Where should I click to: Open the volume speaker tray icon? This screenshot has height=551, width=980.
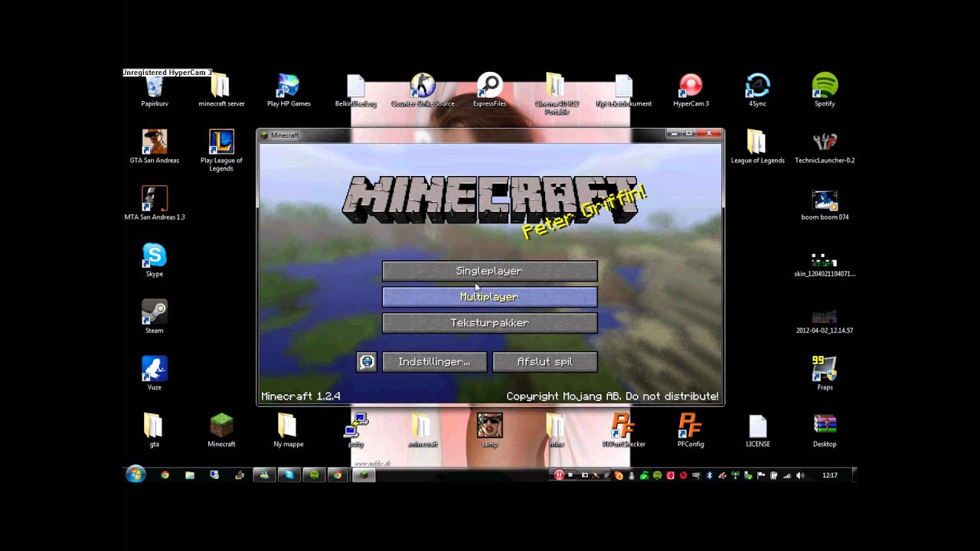point(800,475)
